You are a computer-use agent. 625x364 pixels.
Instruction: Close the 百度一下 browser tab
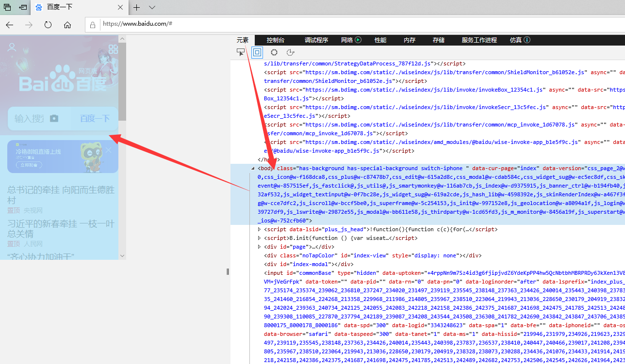coord(120,7)
